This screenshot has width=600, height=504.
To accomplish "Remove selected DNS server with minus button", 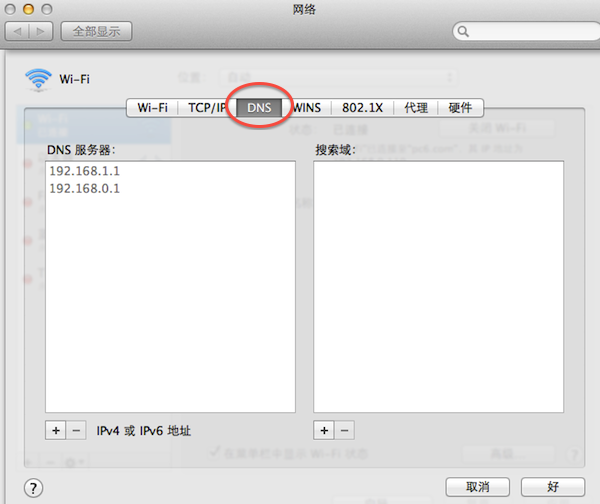I will click(x=76, y=431).
